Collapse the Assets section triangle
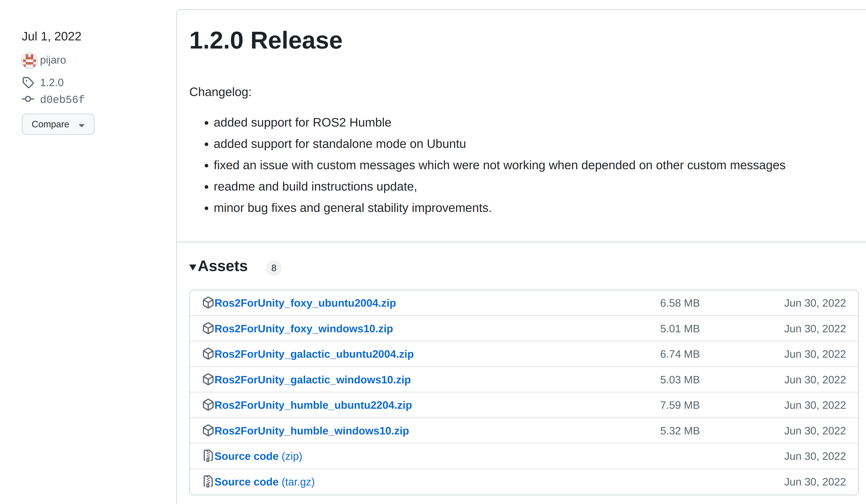Image resolution: width=866 pixels, height=504 pixels. [193, 267]
